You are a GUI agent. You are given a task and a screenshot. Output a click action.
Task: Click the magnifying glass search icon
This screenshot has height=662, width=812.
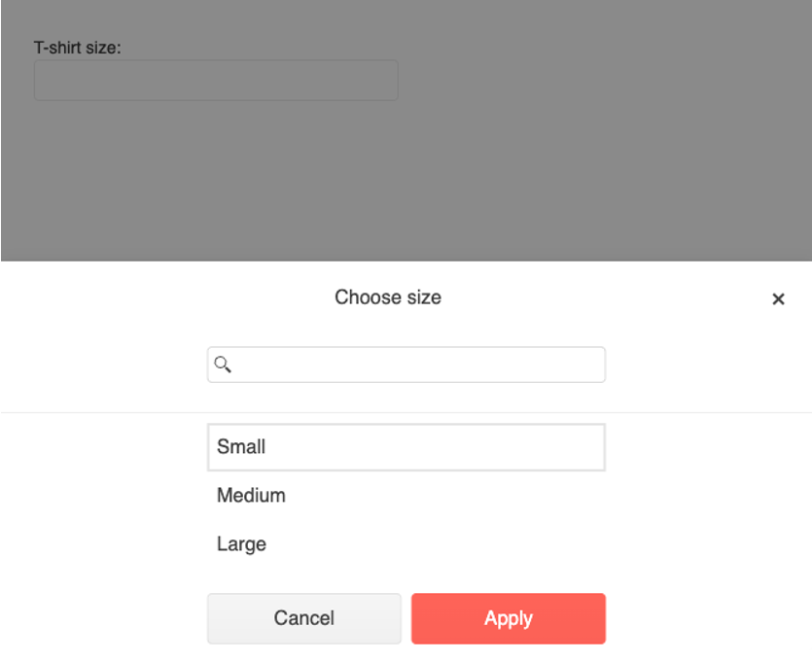coord(223,365)
